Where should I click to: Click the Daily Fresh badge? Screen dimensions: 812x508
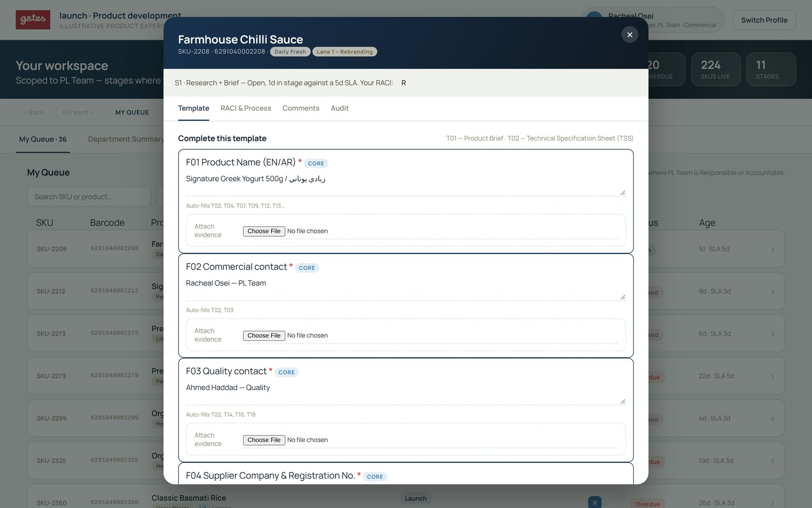(290, 52)
